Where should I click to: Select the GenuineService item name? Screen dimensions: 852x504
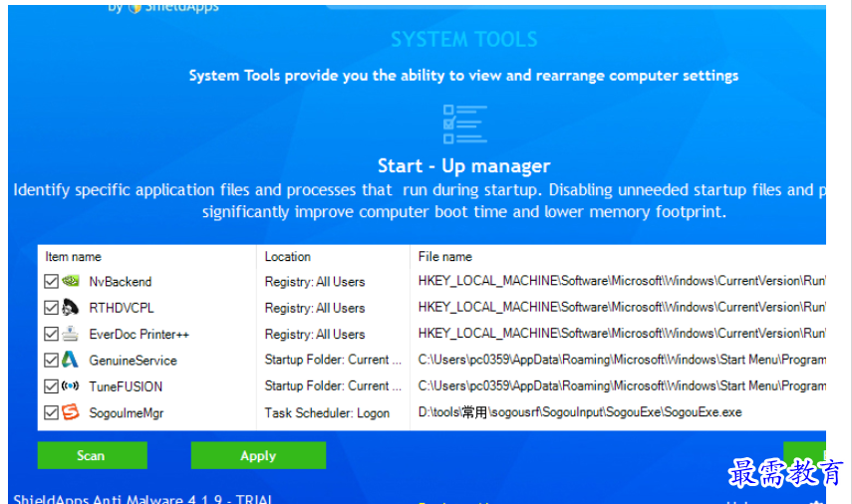pyautogui.click(x=134, y=361)
